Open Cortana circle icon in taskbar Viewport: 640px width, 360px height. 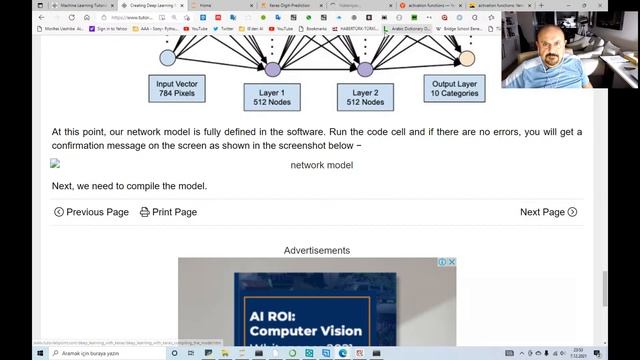click(174, 353)
